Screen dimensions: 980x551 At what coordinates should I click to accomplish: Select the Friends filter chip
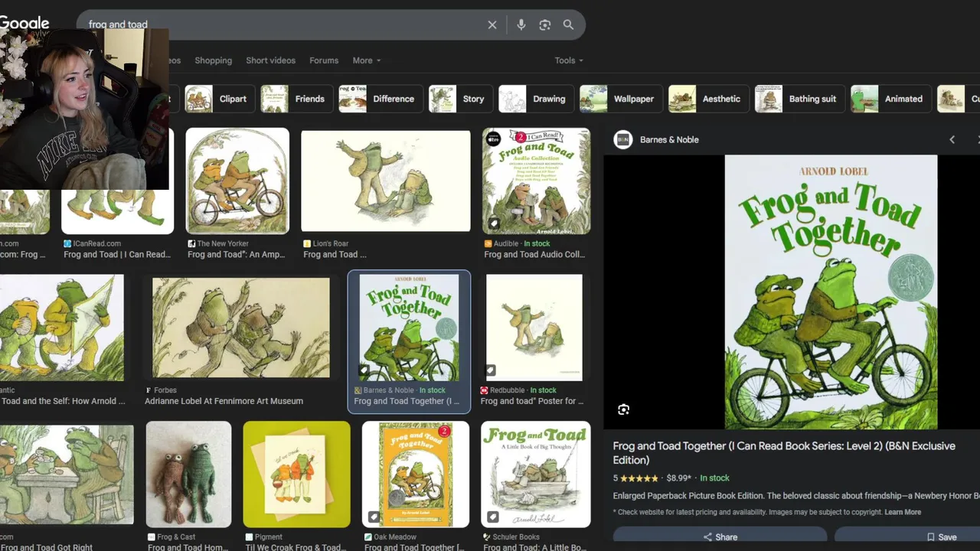point(296,99)
